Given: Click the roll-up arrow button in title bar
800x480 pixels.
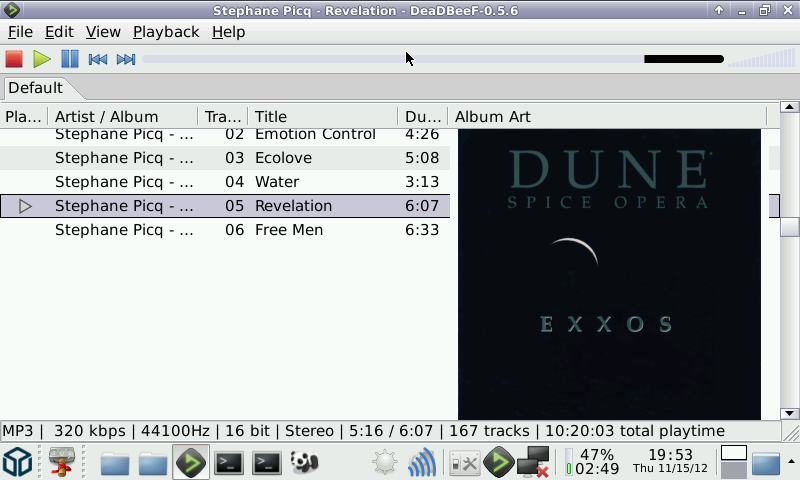Looking at the screenshot, I should [x=719, y=10].
